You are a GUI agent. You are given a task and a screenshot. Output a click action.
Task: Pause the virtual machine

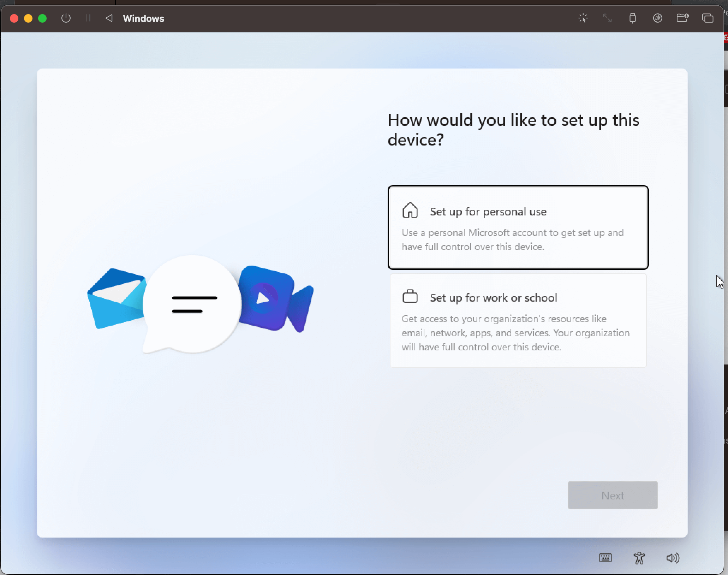(88, 18)
